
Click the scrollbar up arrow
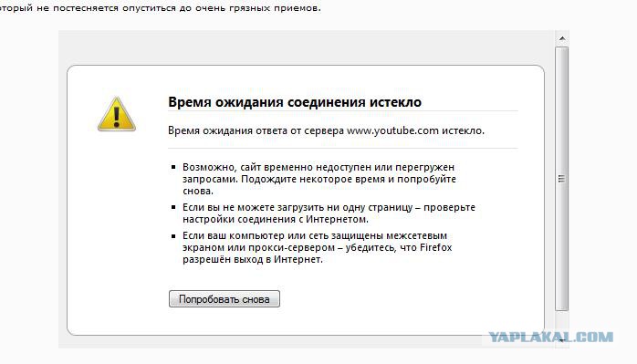click(x=562, y=38)
